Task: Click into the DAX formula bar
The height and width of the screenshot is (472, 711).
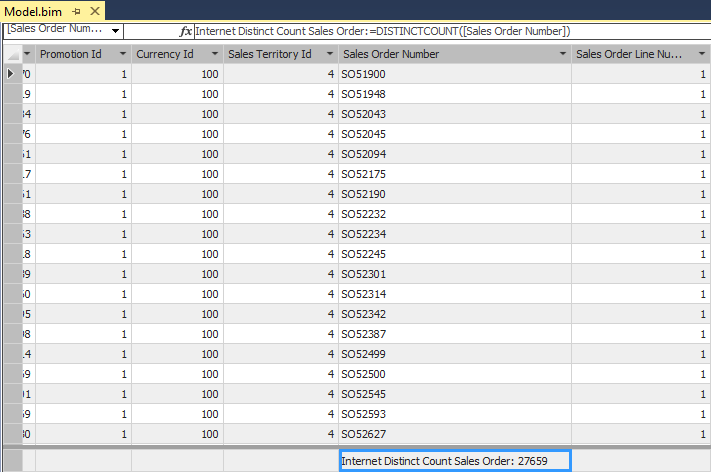Action: tap(452, 31)
